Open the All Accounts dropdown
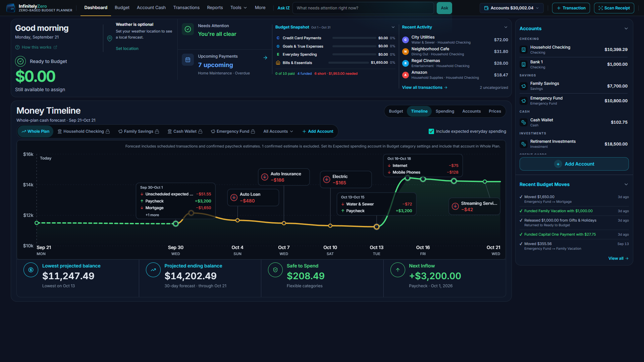 pos(278,131)
